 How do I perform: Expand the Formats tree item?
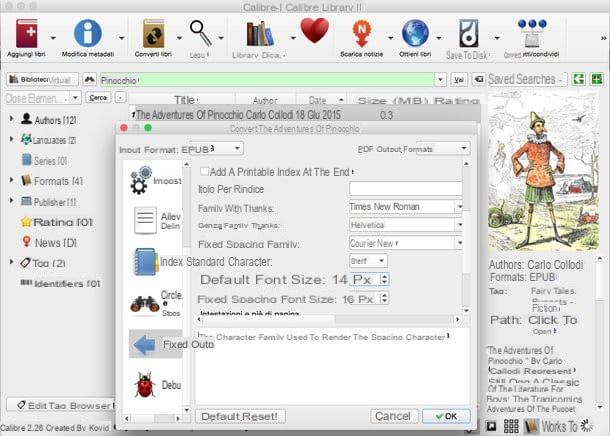coord(11,180)
